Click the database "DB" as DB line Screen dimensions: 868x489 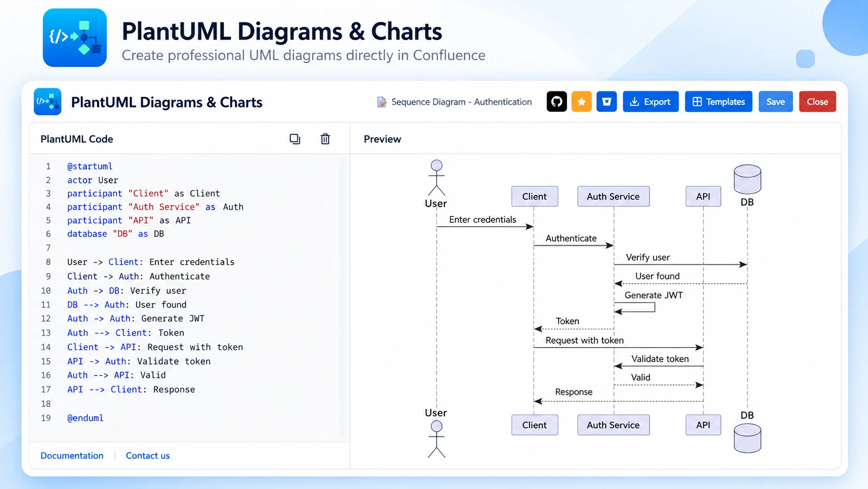[x=115, y=234]
